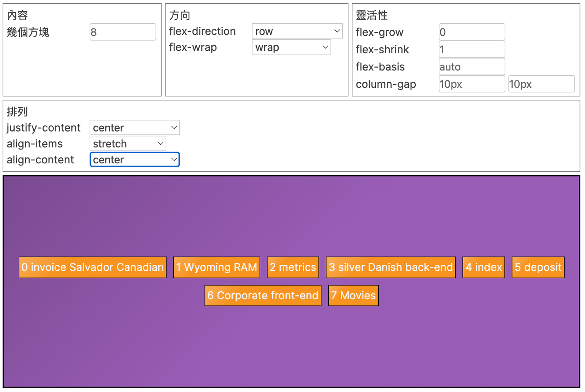Click the "5 deposit" box
Viewport: 585px width, 392px height.
tap(538, 267)
